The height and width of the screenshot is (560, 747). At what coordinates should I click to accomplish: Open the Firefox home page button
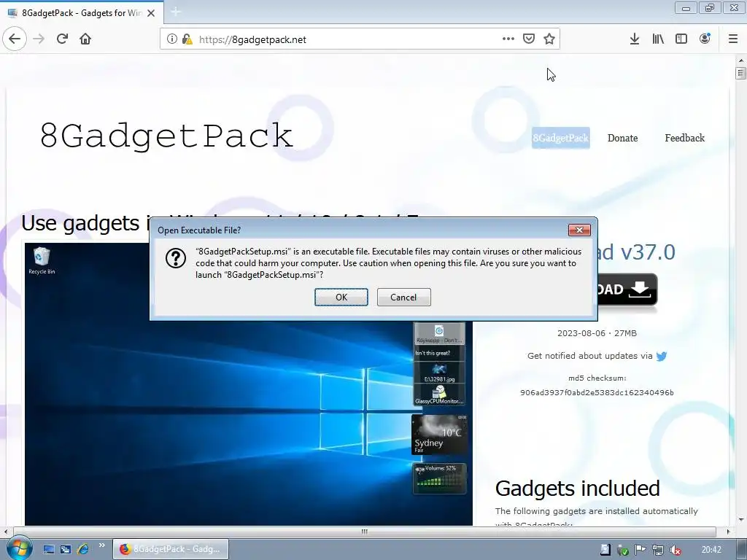(85, 39)
